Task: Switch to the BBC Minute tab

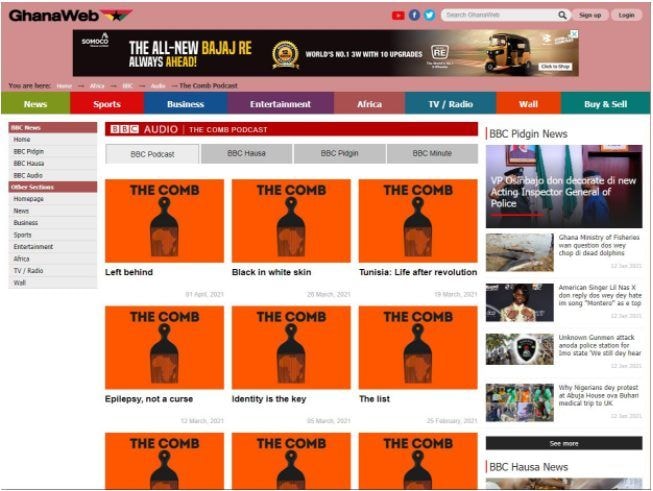Action: coord(432,153)
